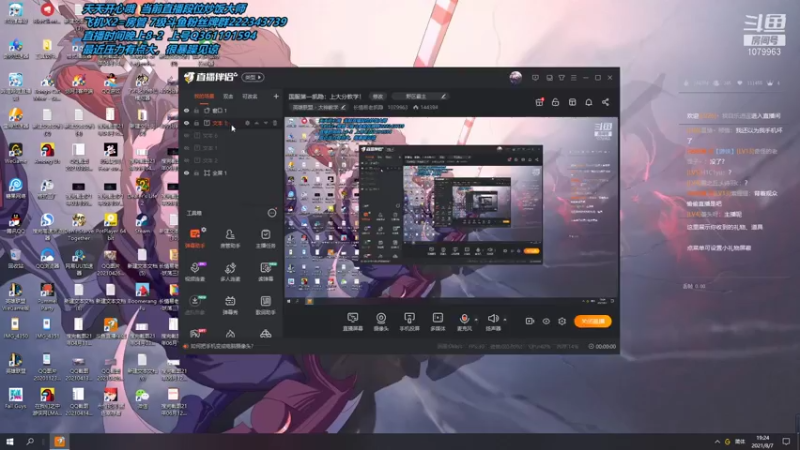Open Windows taskbar search

click(30, 441)
